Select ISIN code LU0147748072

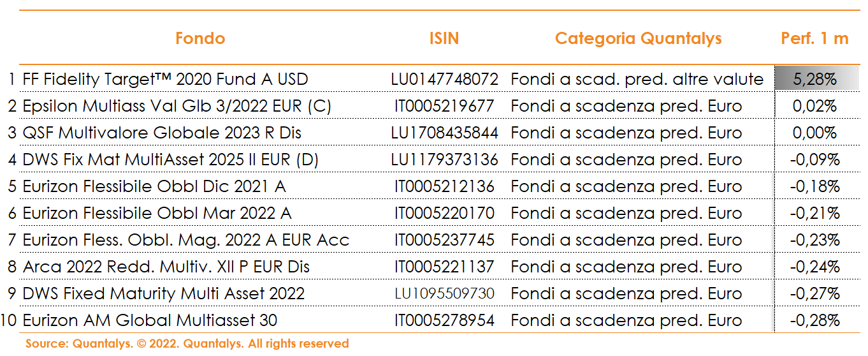click(x=444, y=79)
